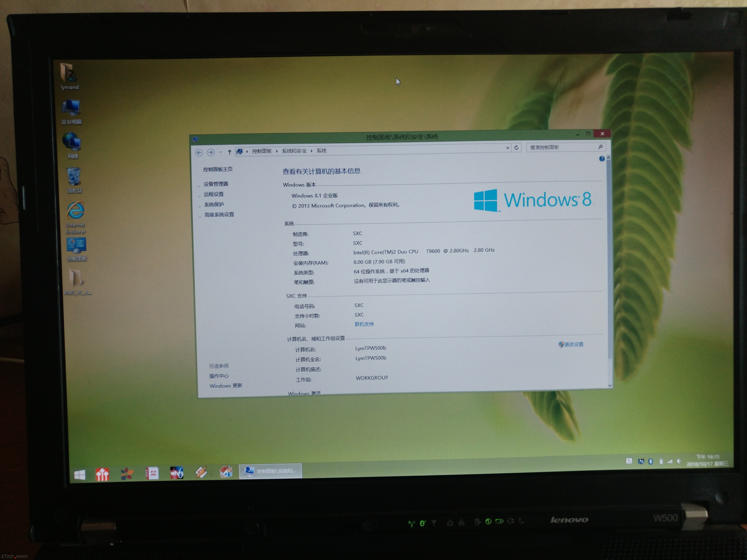
Task: Open the help question mark icon
Action: point(601,159)
